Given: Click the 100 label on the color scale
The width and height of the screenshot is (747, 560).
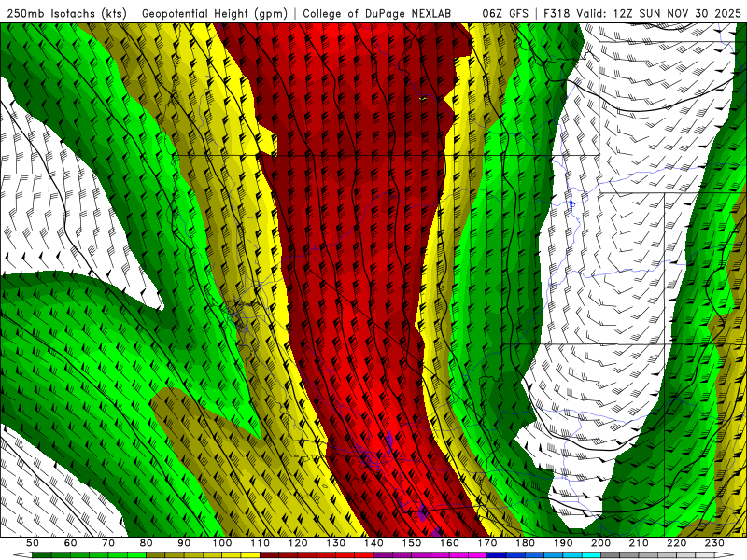Looking at the screenshot, I should click(222, 543).
